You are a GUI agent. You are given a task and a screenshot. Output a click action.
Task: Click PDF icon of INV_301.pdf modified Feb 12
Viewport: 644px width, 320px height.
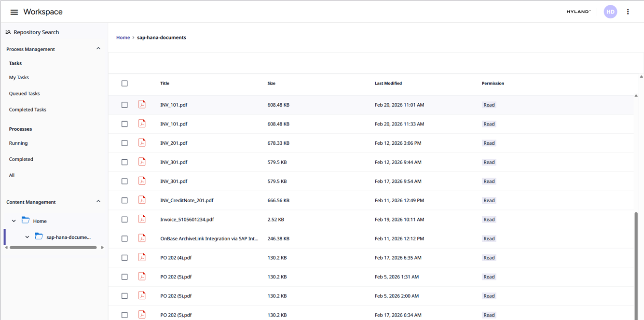pos(142,162)
